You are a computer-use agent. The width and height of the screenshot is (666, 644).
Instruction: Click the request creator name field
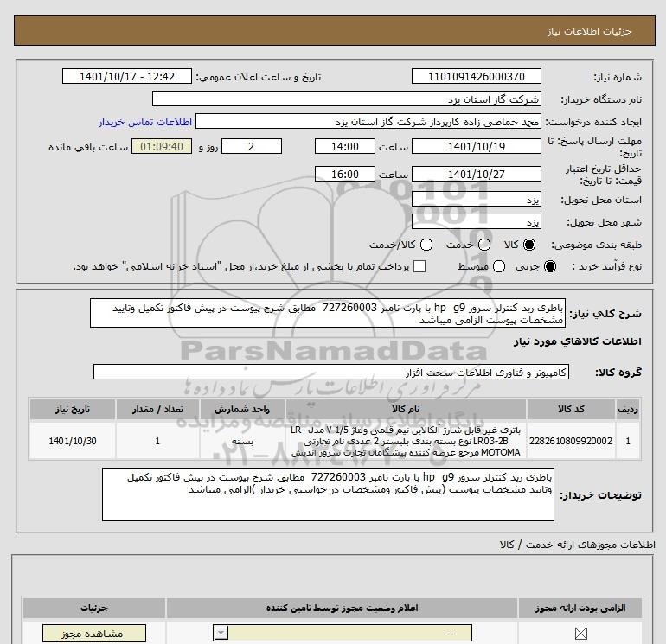(368, 122)
